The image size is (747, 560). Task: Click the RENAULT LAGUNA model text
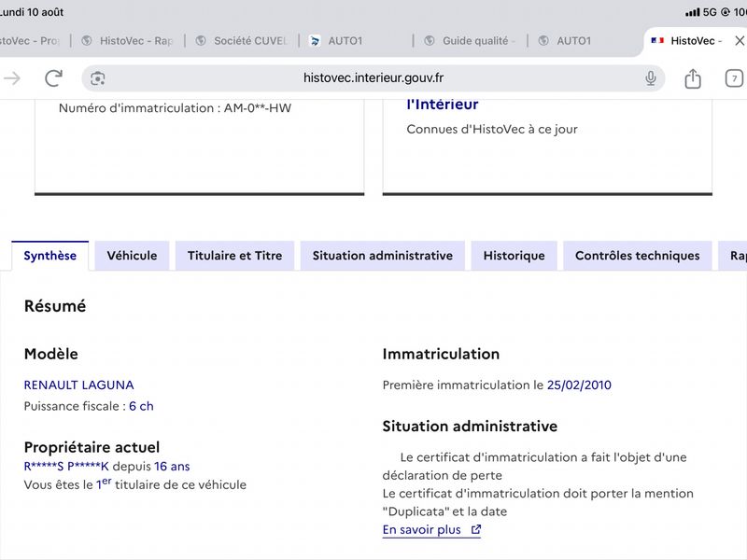click(79, 385)
